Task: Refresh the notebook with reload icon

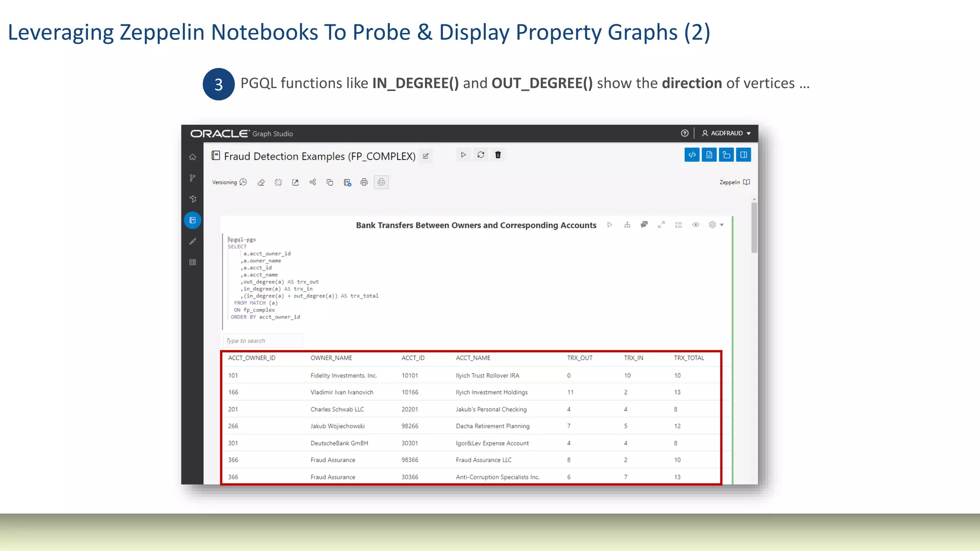Action: (481, 155)
